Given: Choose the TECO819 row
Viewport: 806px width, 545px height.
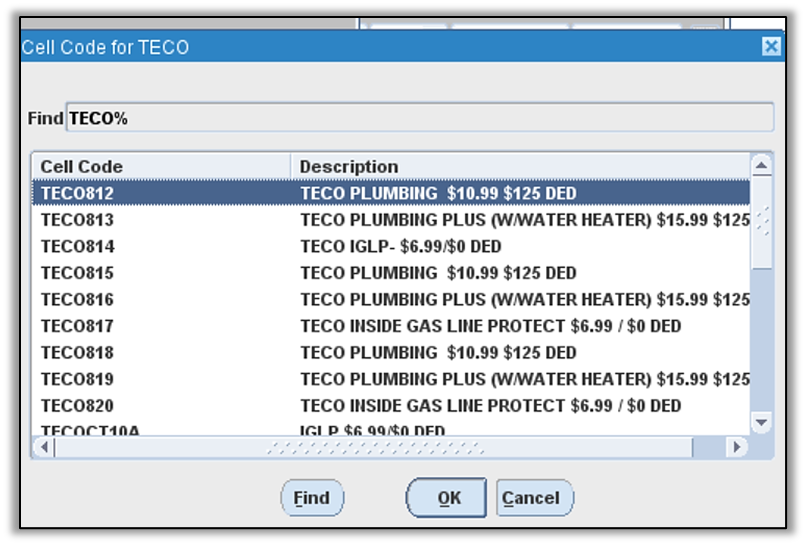Looking at the screenshot, I should [77, 379].
